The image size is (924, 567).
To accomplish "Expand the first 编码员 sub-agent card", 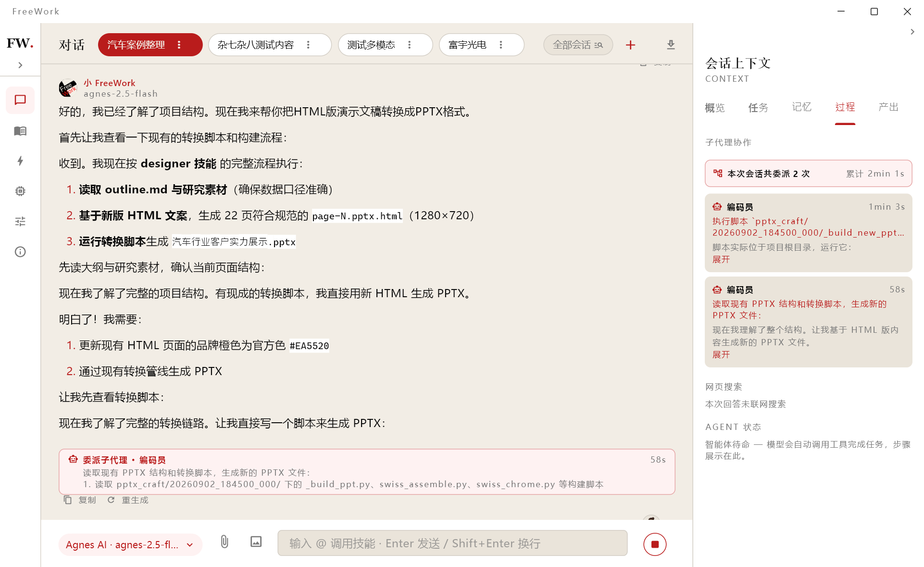I will pyautogui.click(x=721, y=259).
